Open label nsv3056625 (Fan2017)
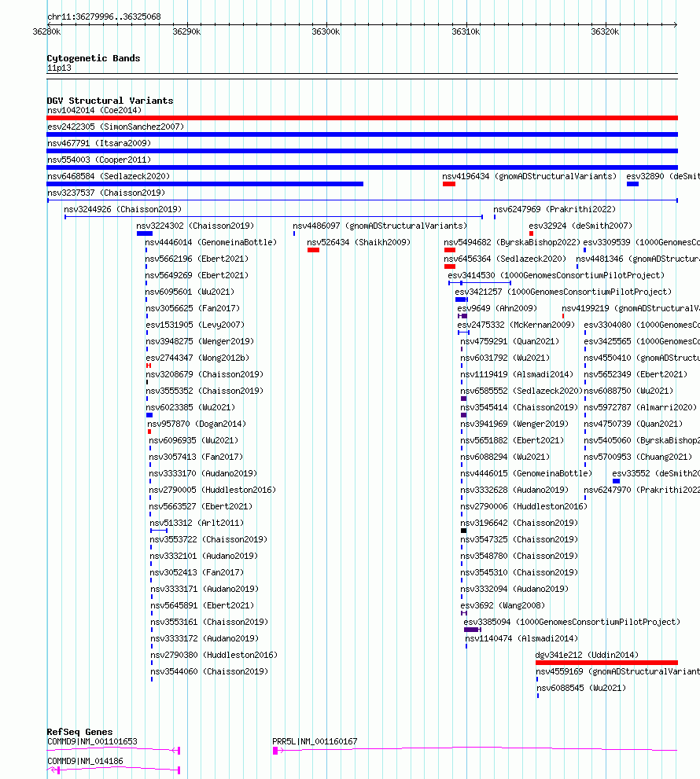This screenshot has width=700, height=779. (193, 308)
